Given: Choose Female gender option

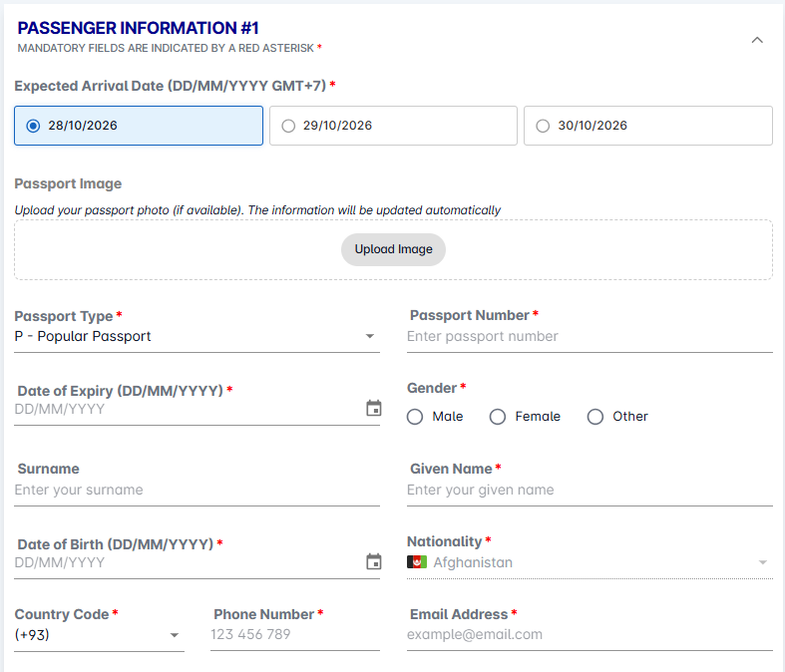Looking at the screenshot, I should pyautogui.click(x=525, y=417).
